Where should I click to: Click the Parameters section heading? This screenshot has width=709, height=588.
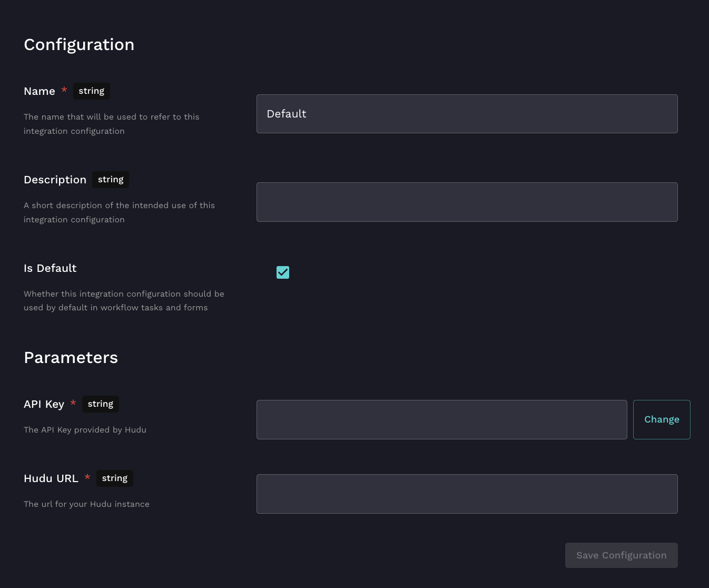71,358
